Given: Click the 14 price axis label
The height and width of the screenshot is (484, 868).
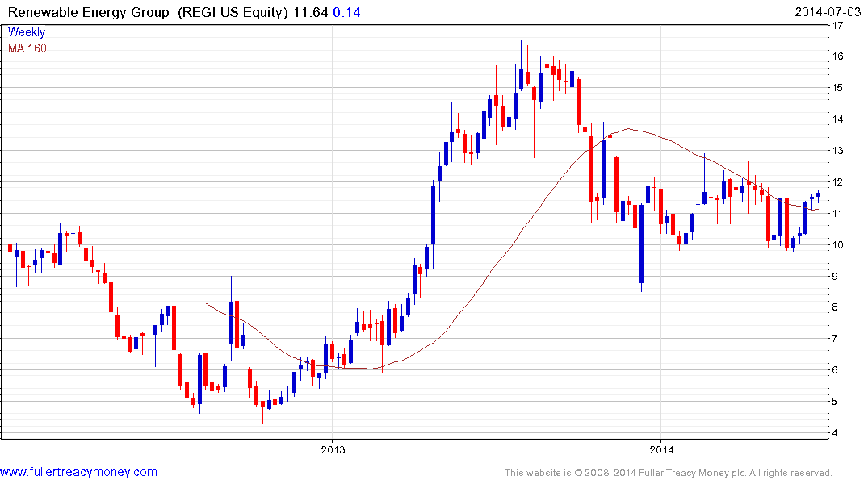Looking at the screenshot, I should click(x=837, y=119).
